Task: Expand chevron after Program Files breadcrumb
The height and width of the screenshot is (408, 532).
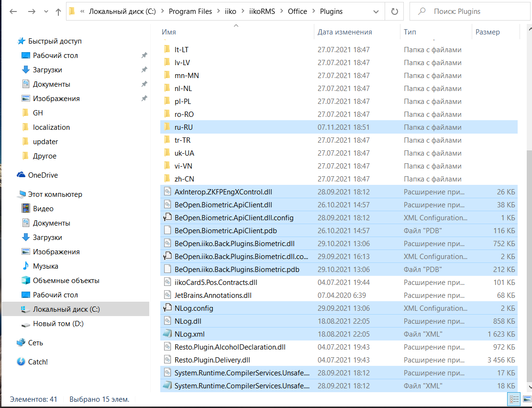Action: click(x=218, y=11)
